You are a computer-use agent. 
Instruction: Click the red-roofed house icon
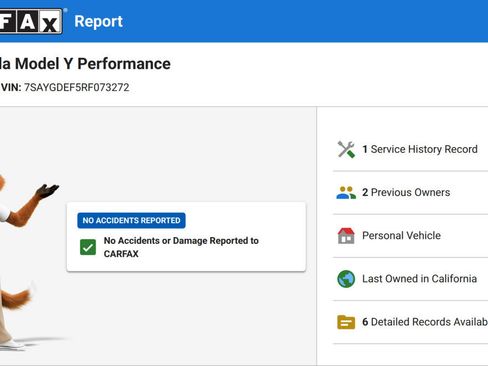click(346, 236)
